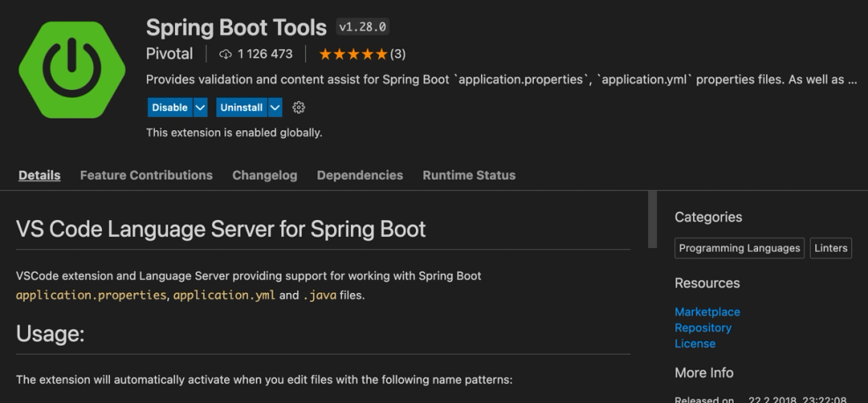Select the Changelog tab
Viewport: 868px width, 403px height.
pyautogui.click(x=265, y=175)
